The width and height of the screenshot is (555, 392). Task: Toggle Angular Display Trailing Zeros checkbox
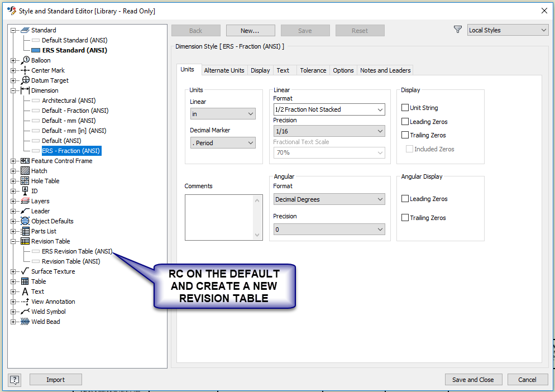tap(405, 217)
